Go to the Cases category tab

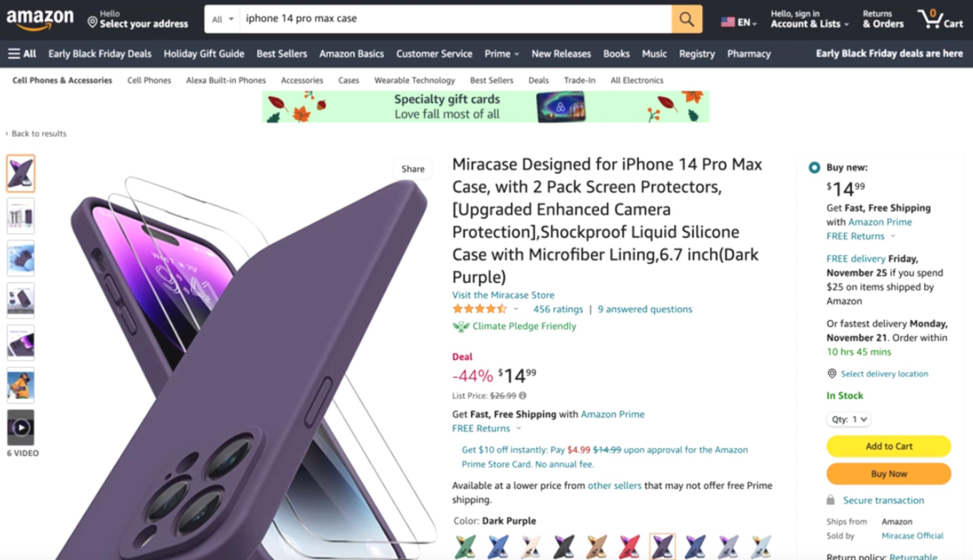tap(348, 80)
